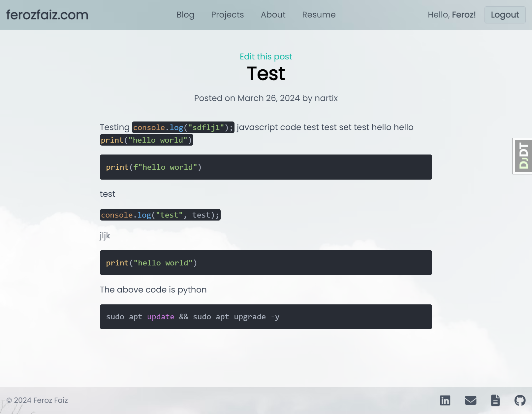Click the '© 2024 Feroz Faiz' footer text
532x414 pixels.
point(37,400)
